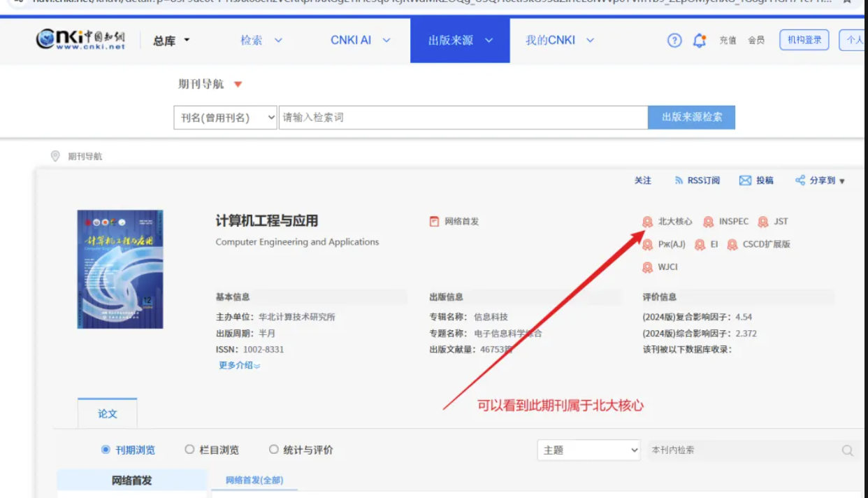Select the 刊期浏览 radio button

pyautogui.click(x=106, y=450)
